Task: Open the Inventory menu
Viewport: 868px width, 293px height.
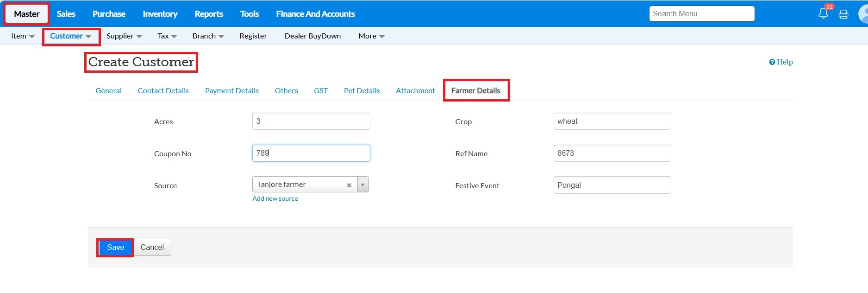Action: pos(160,14)
